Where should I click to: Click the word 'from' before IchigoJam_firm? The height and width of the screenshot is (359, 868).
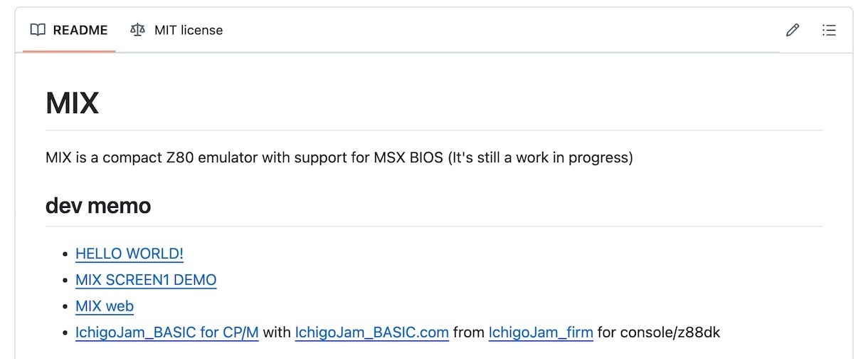point(469,332)
